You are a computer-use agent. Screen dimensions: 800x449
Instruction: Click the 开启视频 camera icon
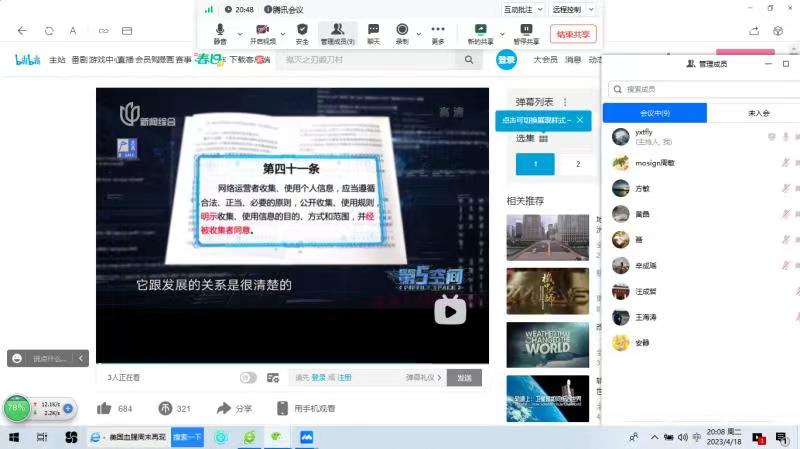coord(263,30)
